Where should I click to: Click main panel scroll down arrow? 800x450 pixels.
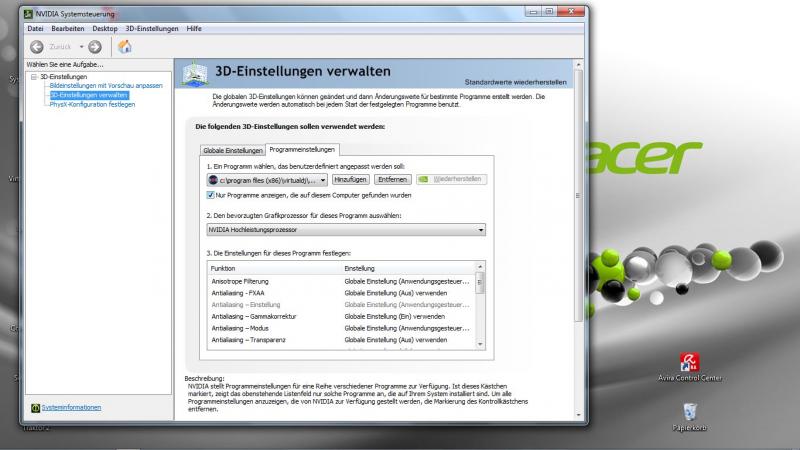(578, 415)
